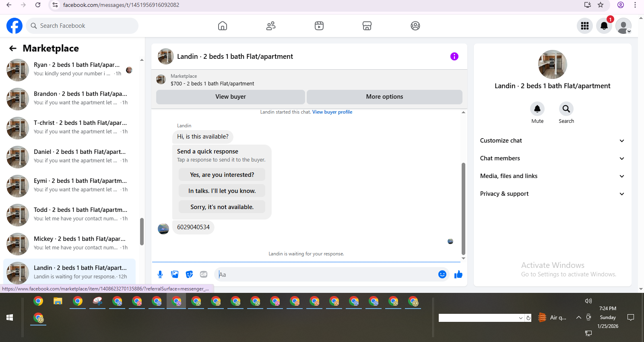Click the install app icon in address bar
This screenshot has height=342, width=644.
[588, 5]
